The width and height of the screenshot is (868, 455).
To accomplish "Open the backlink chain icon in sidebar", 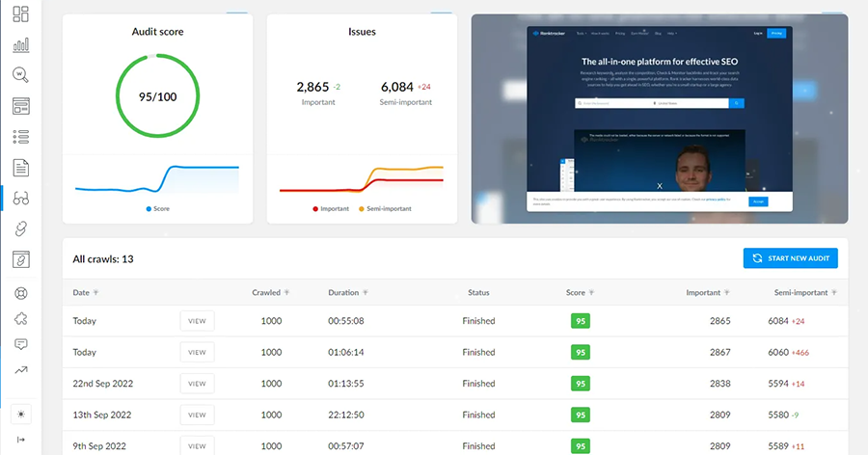I will [x=20, y=228].
